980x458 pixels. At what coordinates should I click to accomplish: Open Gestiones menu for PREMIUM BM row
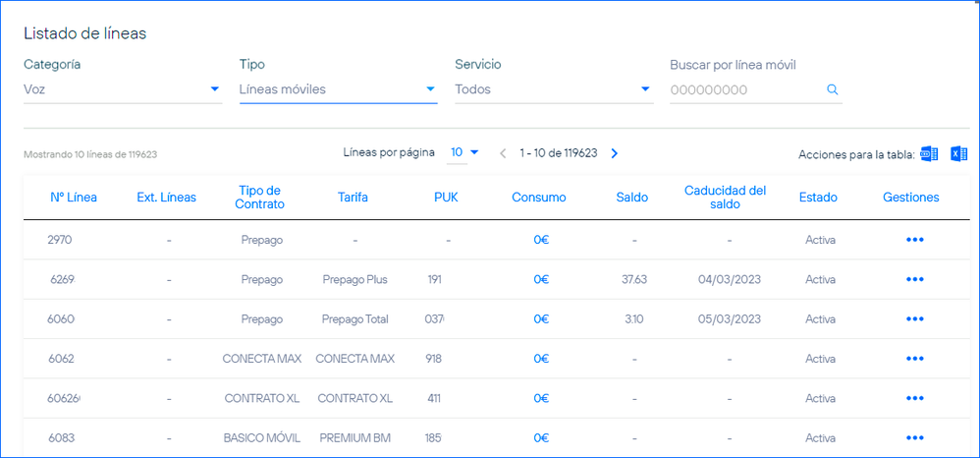tap(914, 438)
